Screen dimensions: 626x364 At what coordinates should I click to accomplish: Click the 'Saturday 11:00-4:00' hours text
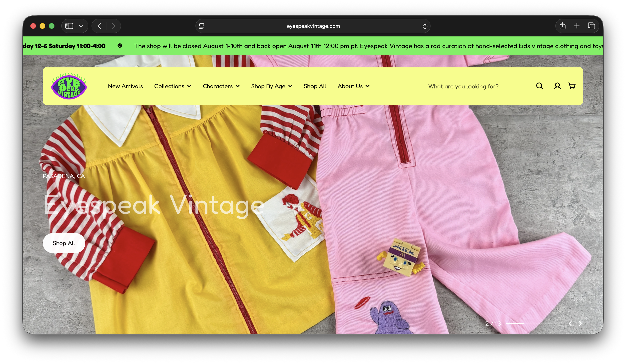77,46
